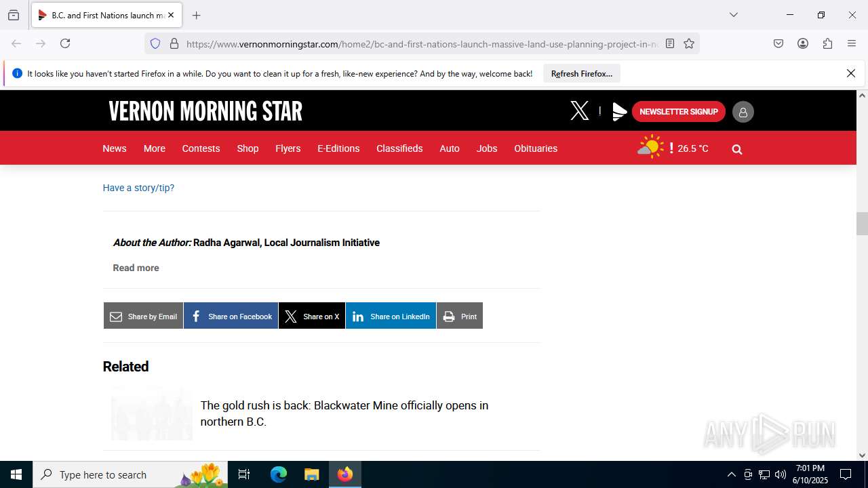Click Windows search box on taskbar
This screenshot has width=868, height=488.
point(131,474)
